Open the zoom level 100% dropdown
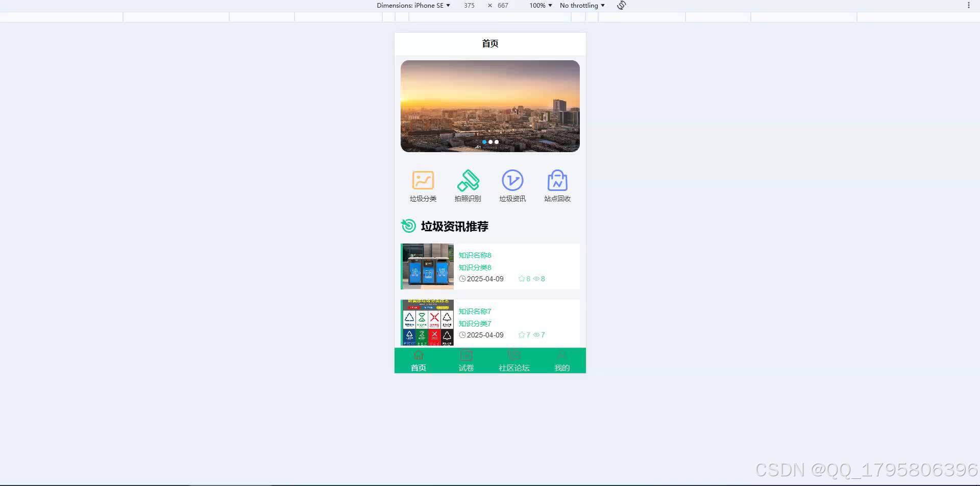The width and height of the screenshot is (980, 486). pos(540,5)
